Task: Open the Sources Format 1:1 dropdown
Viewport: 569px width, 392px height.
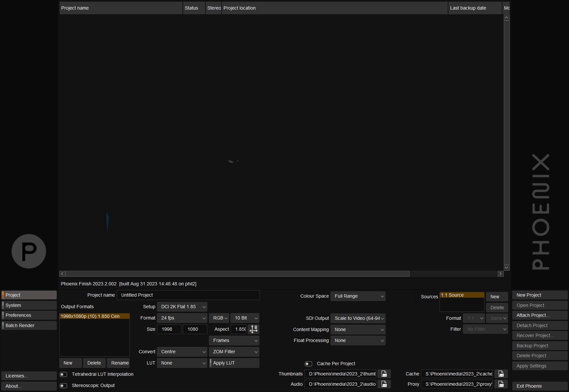Action: coord(474,318)
